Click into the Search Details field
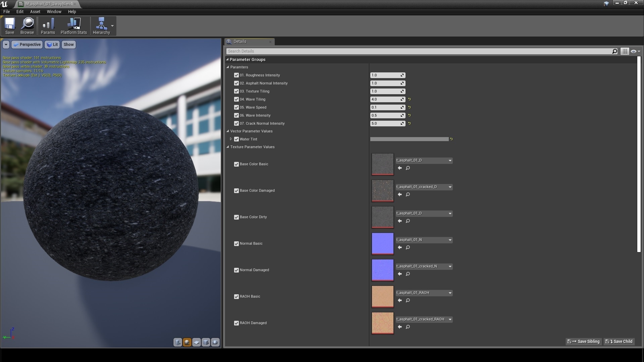This screenshot has width=644, height=362. [335, 51]
